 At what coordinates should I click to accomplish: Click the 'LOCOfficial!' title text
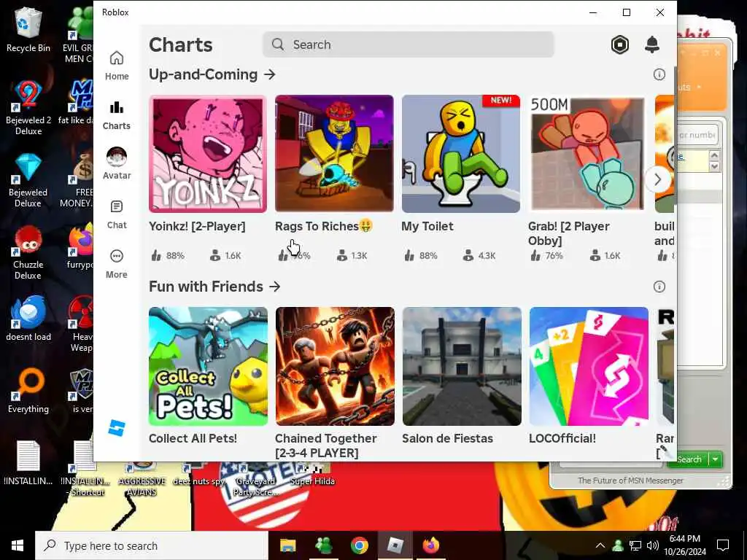[x=562, y=438]
